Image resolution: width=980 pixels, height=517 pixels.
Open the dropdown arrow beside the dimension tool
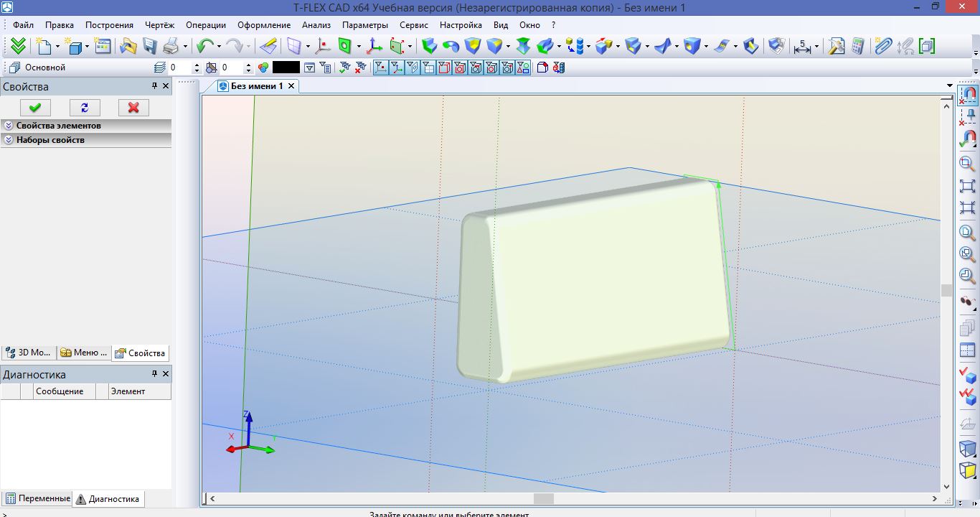(816, 47)
